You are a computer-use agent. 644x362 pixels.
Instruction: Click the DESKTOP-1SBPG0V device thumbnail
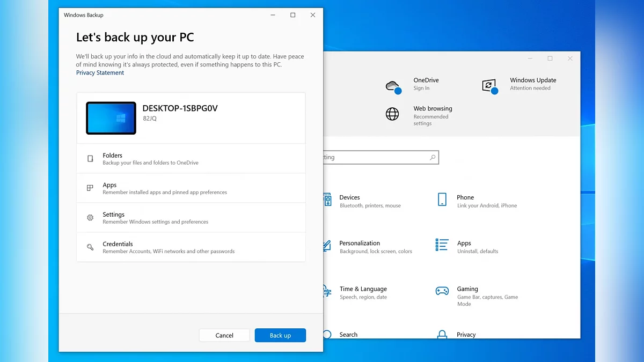[x=111, y=118]
